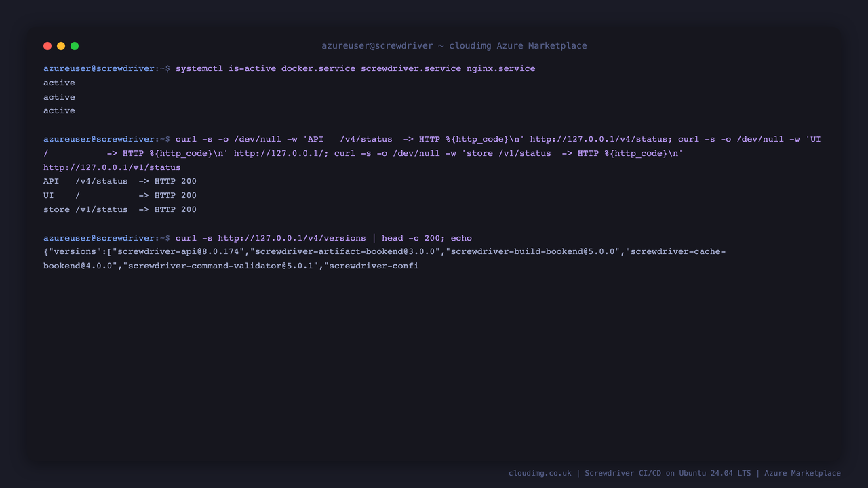Click the 'screwdriver-api@8.0.174' version text
The width and height of the screenshot is (868, 488).
pos(178,251)
